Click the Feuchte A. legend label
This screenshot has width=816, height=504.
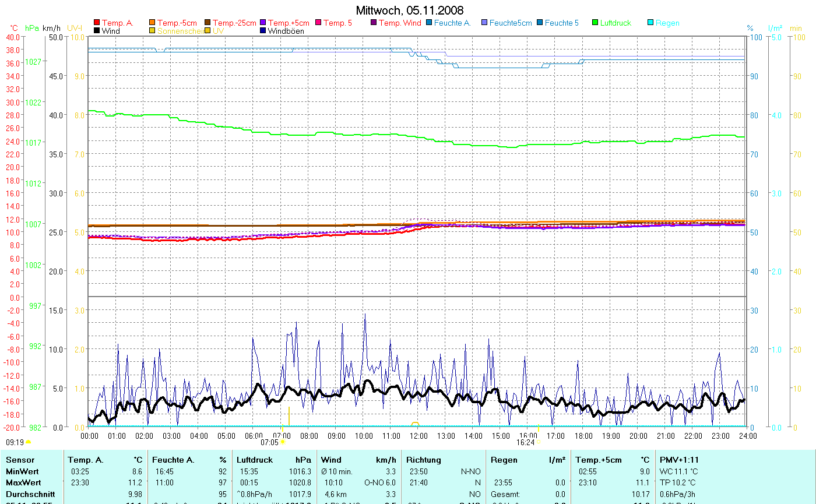click(x=452, y=23)
